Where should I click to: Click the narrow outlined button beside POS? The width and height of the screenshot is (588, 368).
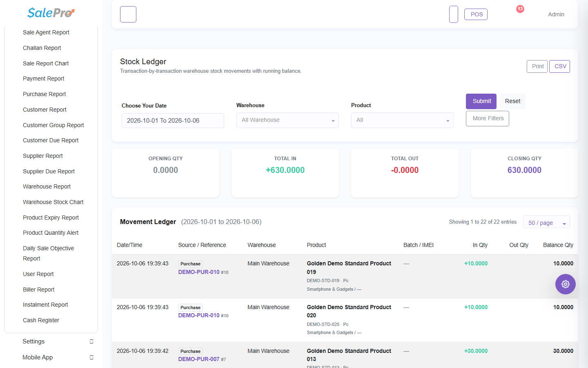pos(454,14)
